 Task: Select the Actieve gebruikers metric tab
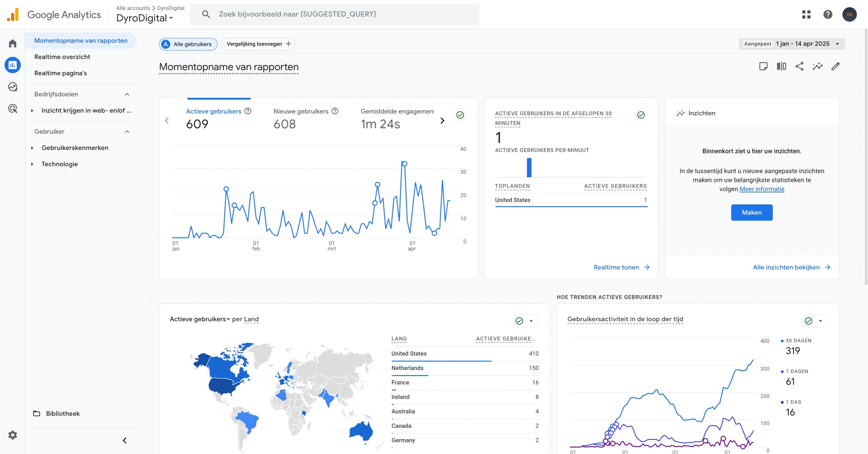tap(218, 119)
